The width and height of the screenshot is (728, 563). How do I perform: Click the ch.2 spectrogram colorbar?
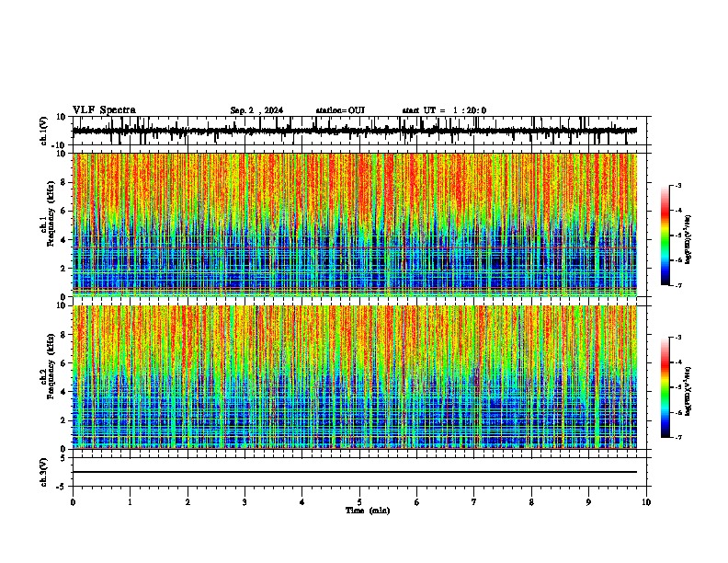point(665,387)
